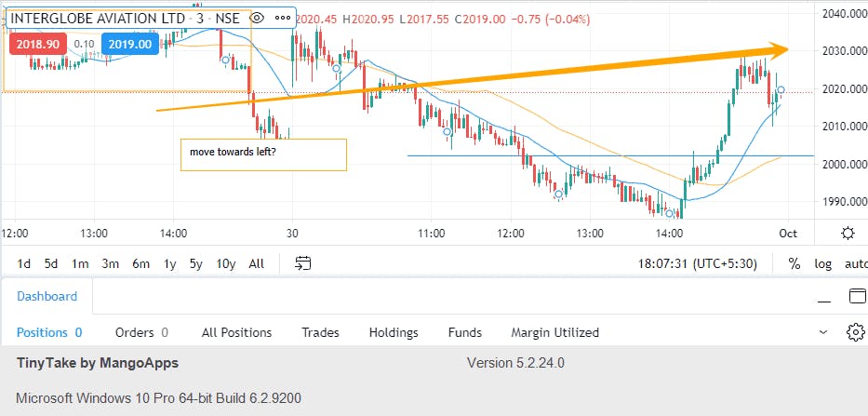The height and width of the screenshot is (416, 868).
Task: Click the H2020.95 high value in legend
Action: point(368,20)
